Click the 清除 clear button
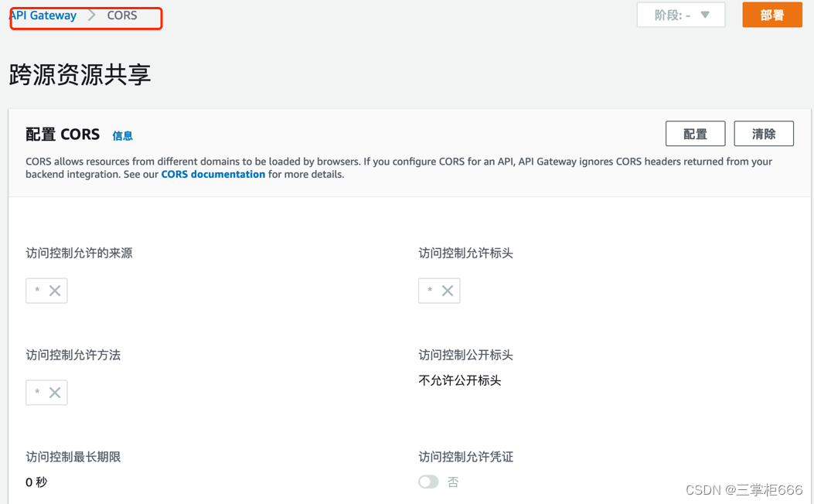 (x=764, y=134)
